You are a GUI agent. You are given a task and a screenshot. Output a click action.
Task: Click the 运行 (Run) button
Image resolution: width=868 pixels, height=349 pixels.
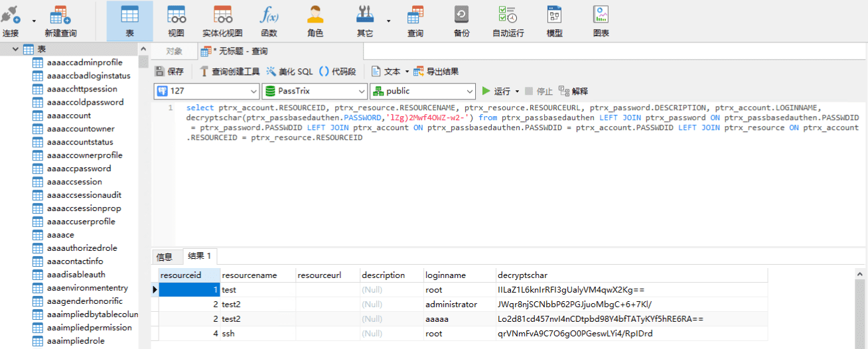point(497,91)
